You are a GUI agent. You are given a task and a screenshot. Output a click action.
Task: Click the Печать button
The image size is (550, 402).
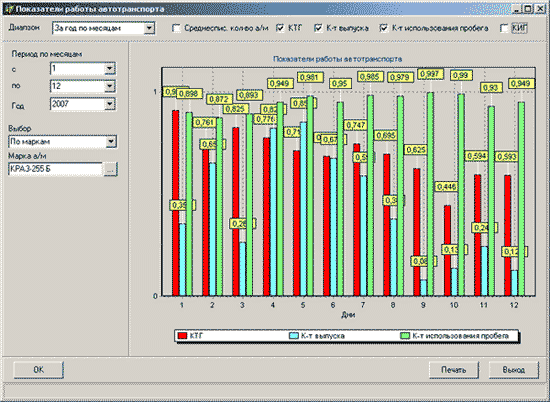click(x=454, y=370)
